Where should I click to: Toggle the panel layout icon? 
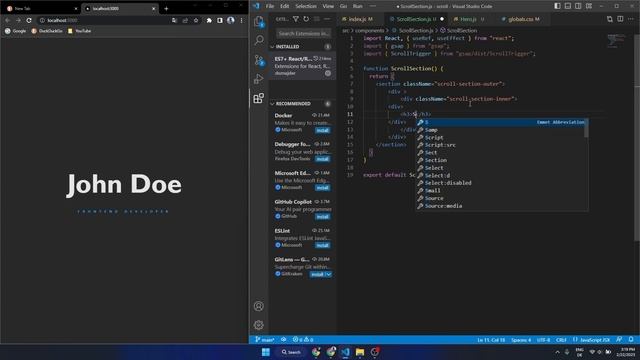568,6
